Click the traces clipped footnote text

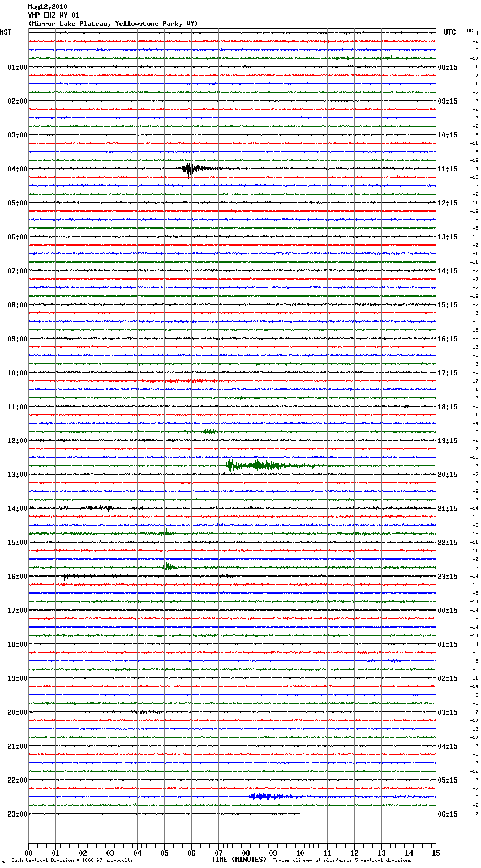tap(342, 860)
